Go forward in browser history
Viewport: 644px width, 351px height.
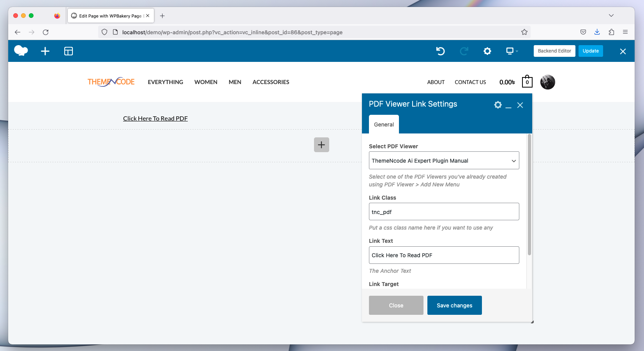pos(32,32)
